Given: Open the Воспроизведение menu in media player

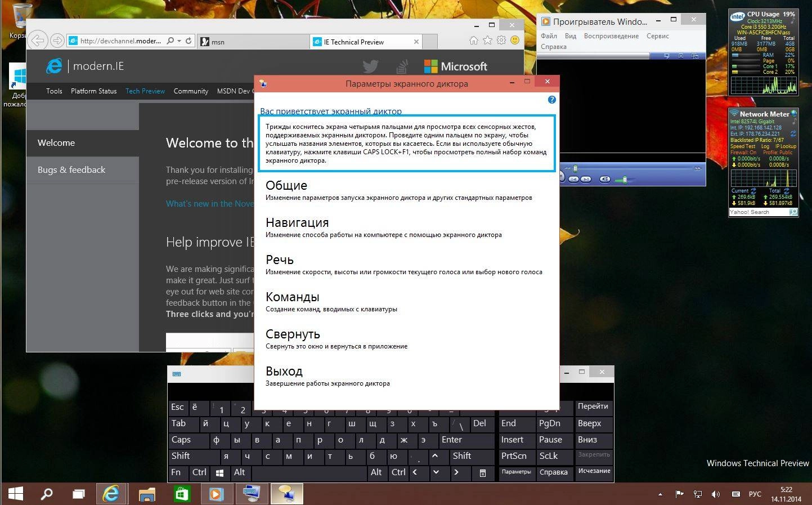Looking at the screenshot, I should click(611, 36).
